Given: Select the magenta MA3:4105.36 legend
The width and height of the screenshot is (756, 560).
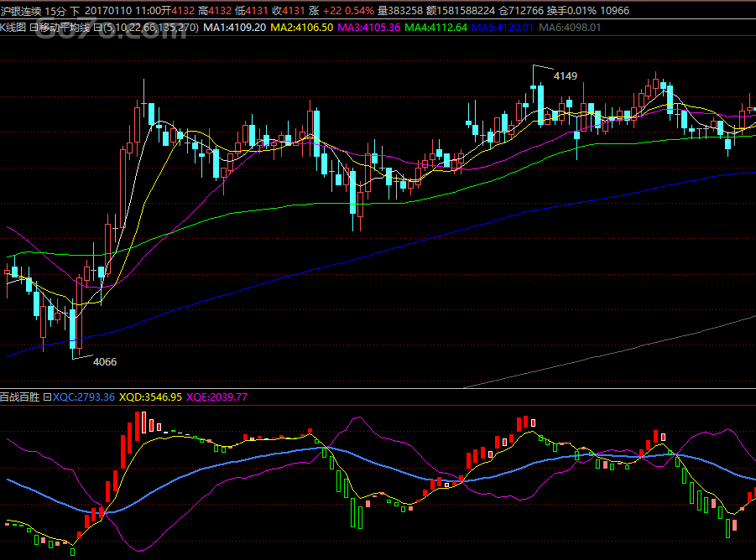Looking at the screenshot, I should point(369,28).
